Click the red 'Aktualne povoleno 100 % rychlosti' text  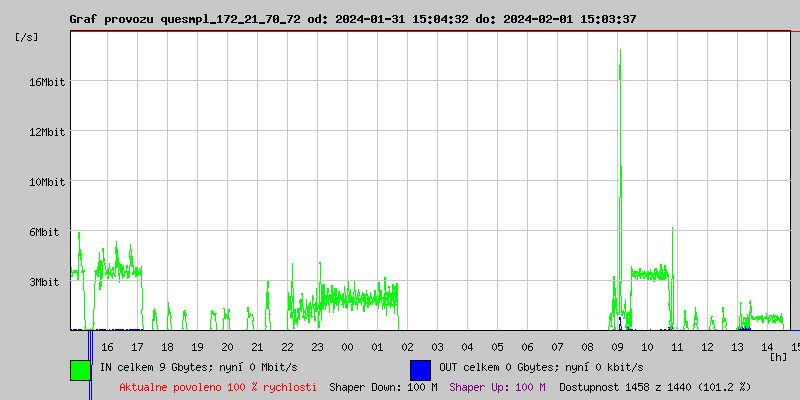point(218,387)
